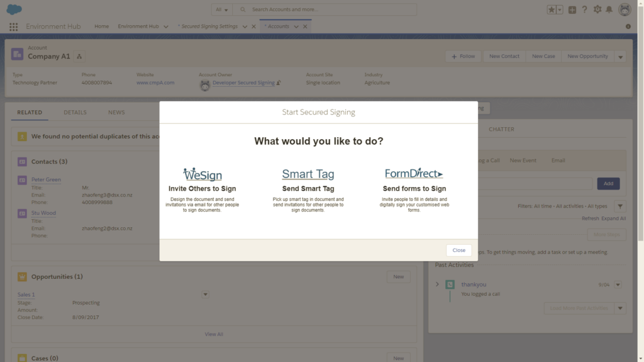Open the www.cmpA.com website link
Screen dimensions: 644x362
(x=155, y=82)
